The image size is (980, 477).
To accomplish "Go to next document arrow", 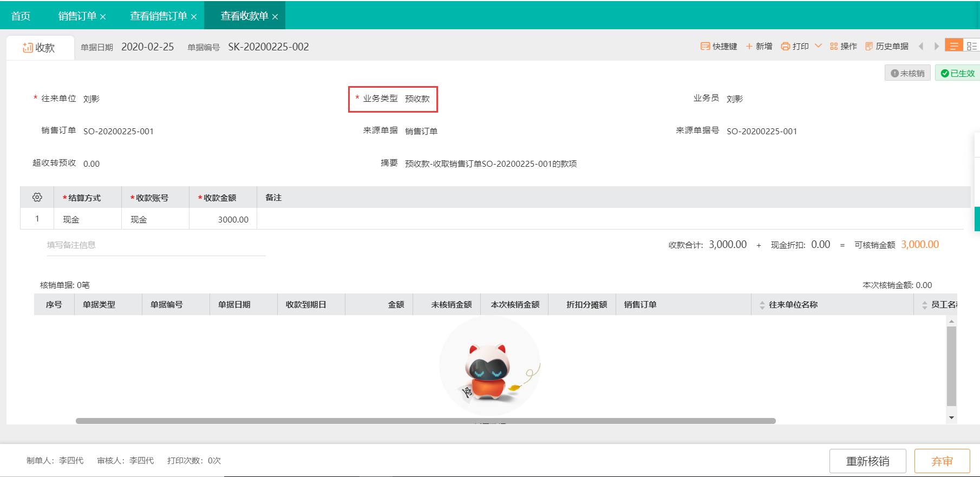I will (x=936, y=47).
